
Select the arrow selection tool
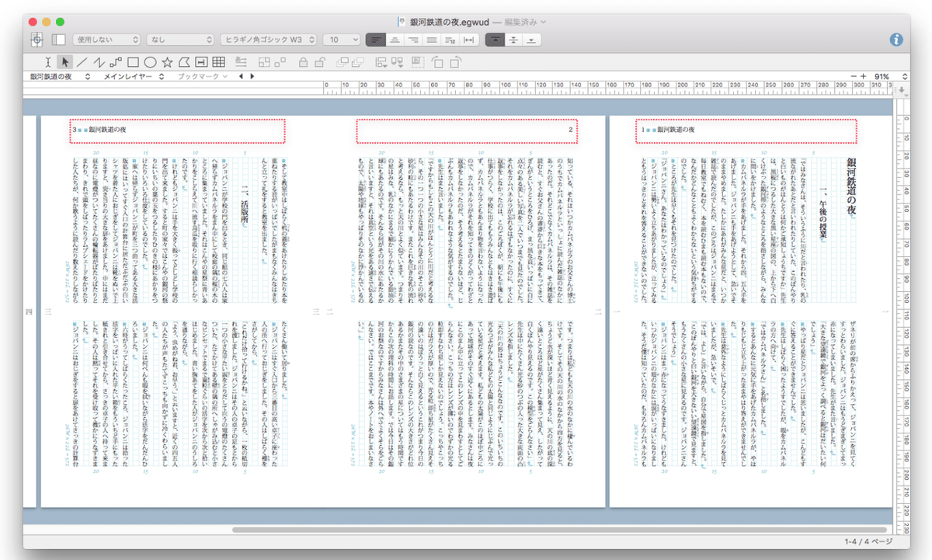tap(65, 61)
